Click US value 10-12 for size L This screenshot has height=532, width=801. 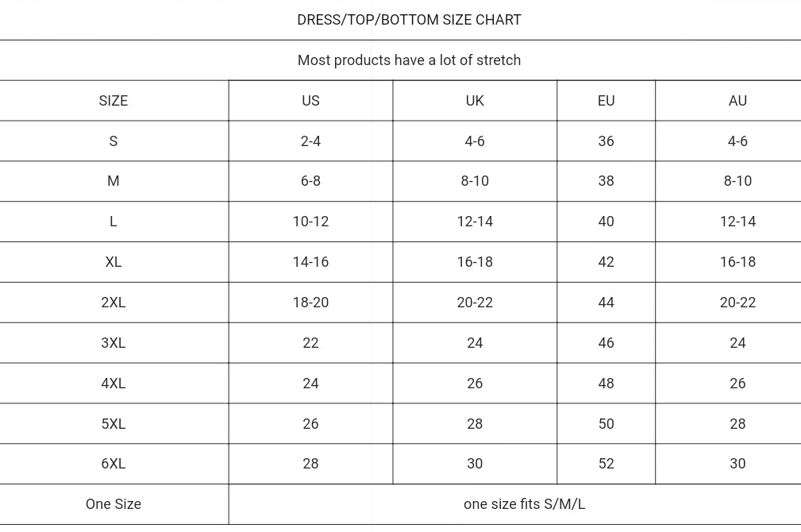click(310, 222)
